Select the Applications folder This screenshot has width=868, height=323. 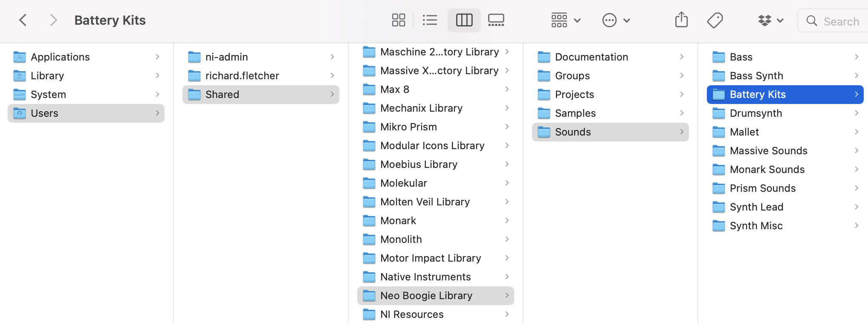[x=60, y=57]
